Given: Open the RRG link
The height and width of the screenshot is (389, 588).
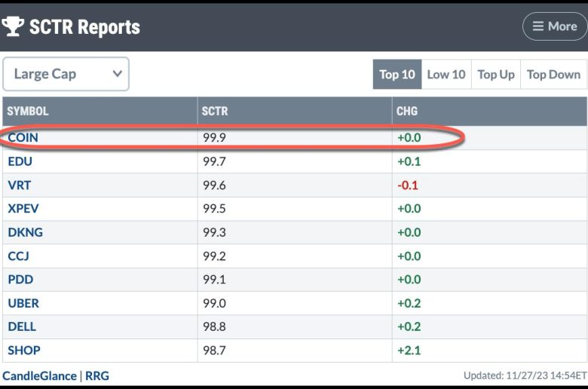Looking at the screenshot, I should [97, 376].
